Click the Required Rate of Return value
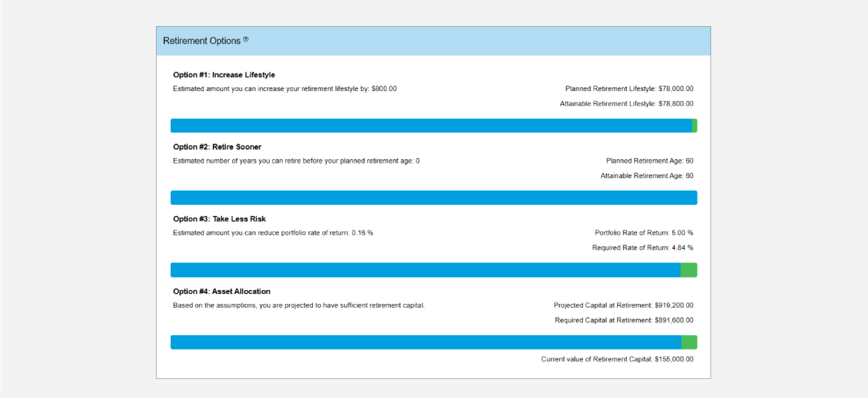 pos(682,248)
